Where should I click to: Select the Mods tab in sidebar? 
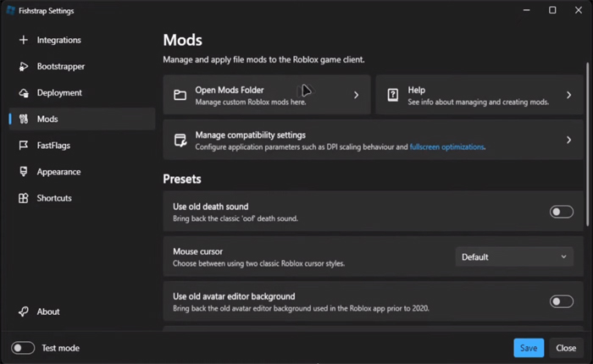[x=47, y=119]
